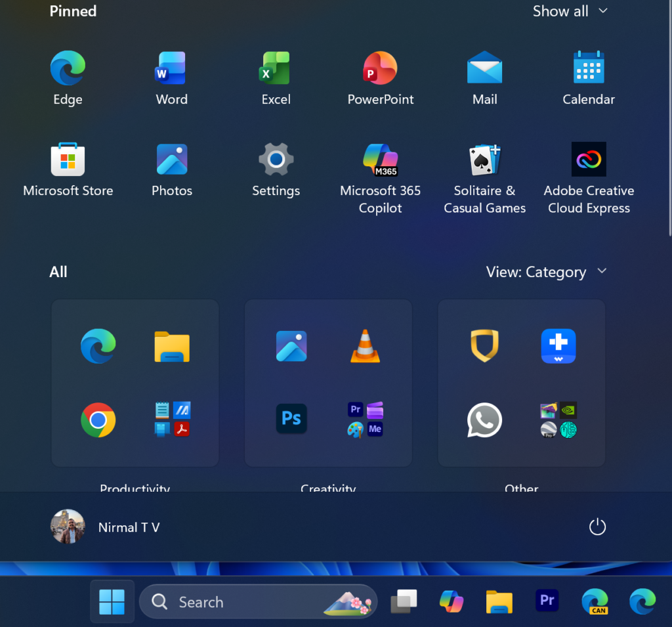Image resolution: width=672 pixels, height=627 pixels.
Task: Open the pinned Excel app
Action: pos(276,77)
